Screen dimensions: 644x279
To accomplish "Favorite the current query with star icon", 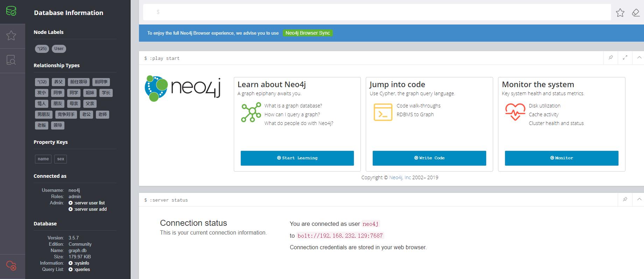I will click(620, 13).
